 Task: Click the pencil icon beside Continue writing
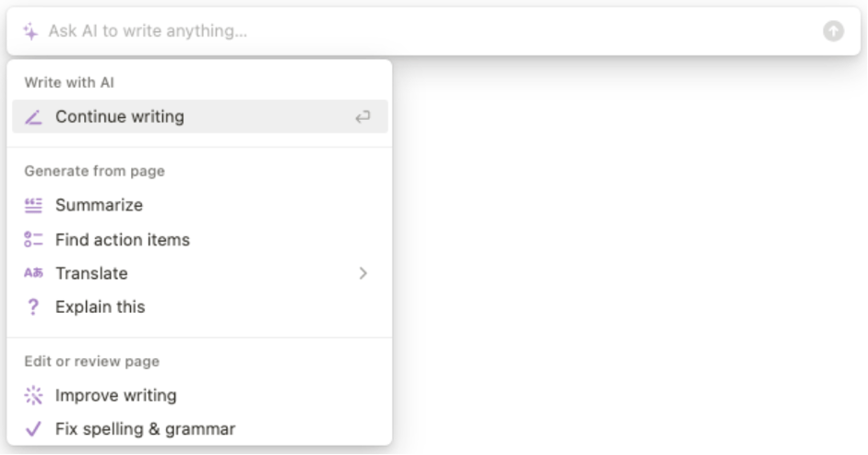[x=33, y=117]
